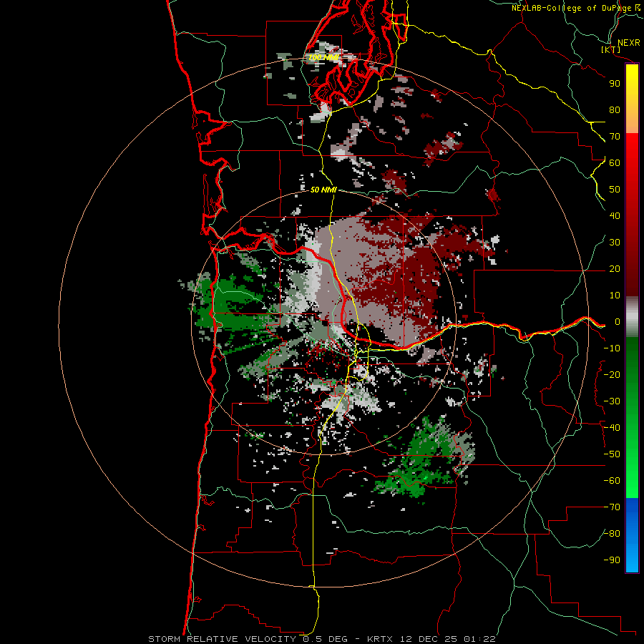Screen dimensions: 644x644
Task: Click the -40 value on the velocity scale
Action: [612, 428]
